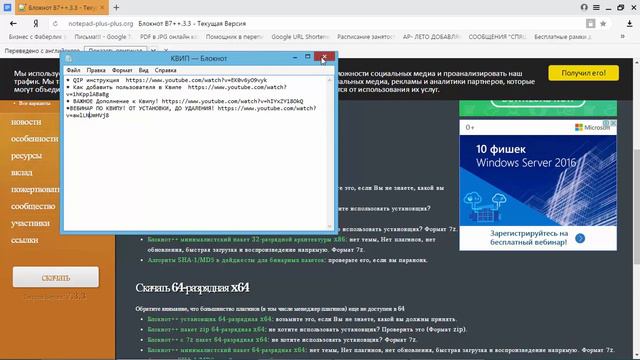Open the user account icon in the title bar
Image resolution: width=640 pixels, height=360 pixels.
point(584,7)
